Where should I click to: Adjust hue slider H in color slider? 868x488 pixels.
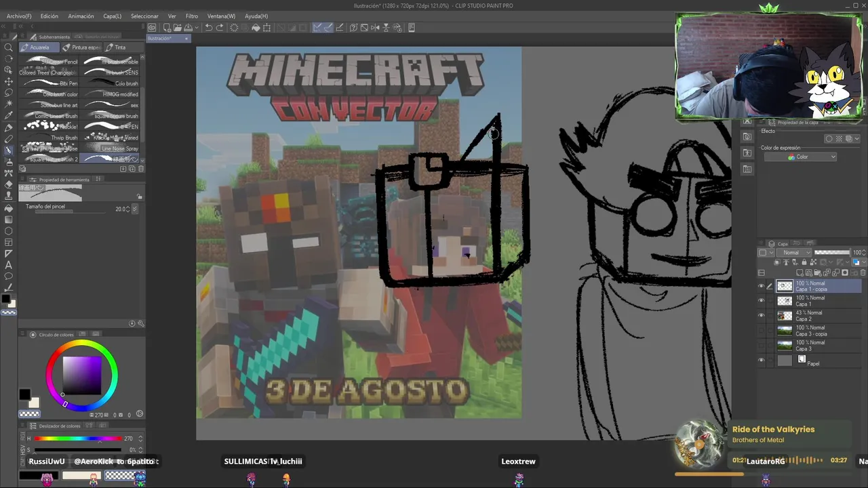[79, 439]
